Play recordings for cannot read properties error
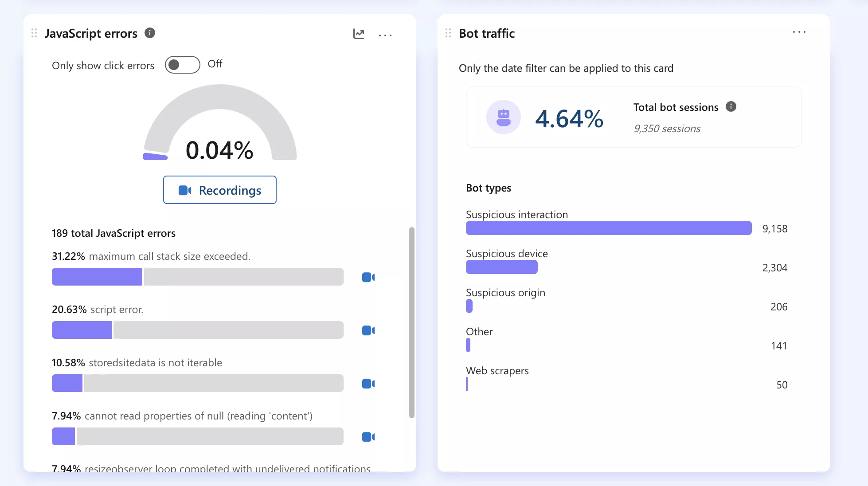868x486 pixels. point(368,437)
